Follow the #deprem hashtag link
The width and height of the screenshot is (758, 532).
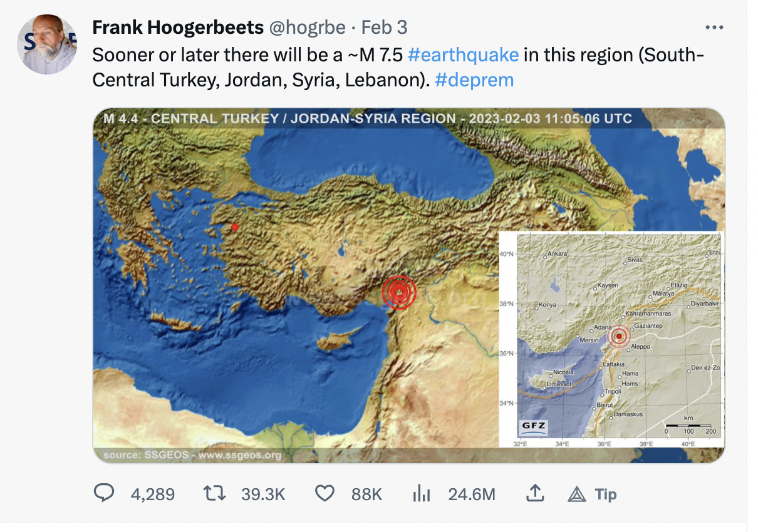[x=474, y=80]
